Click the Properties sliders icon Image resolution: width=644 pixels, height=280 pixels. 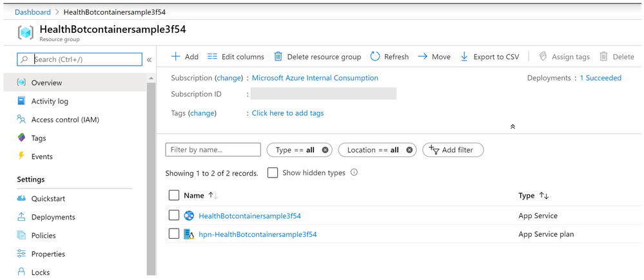[21, 254]
